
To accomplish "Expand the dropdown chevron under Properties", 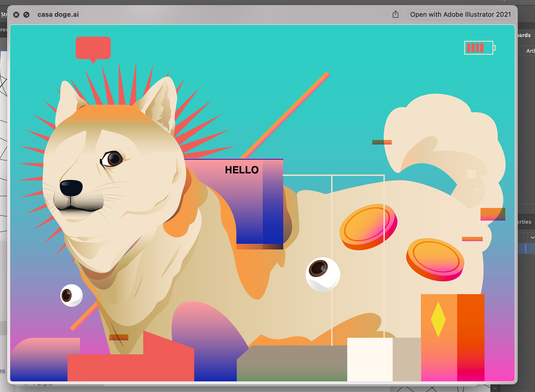I will coord(532,238).
